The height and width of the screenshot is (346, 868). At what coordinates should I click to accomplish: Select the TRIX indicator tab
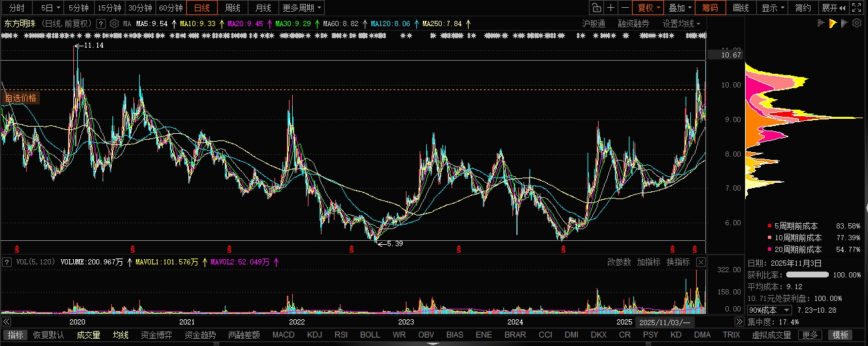coord(731,336)
